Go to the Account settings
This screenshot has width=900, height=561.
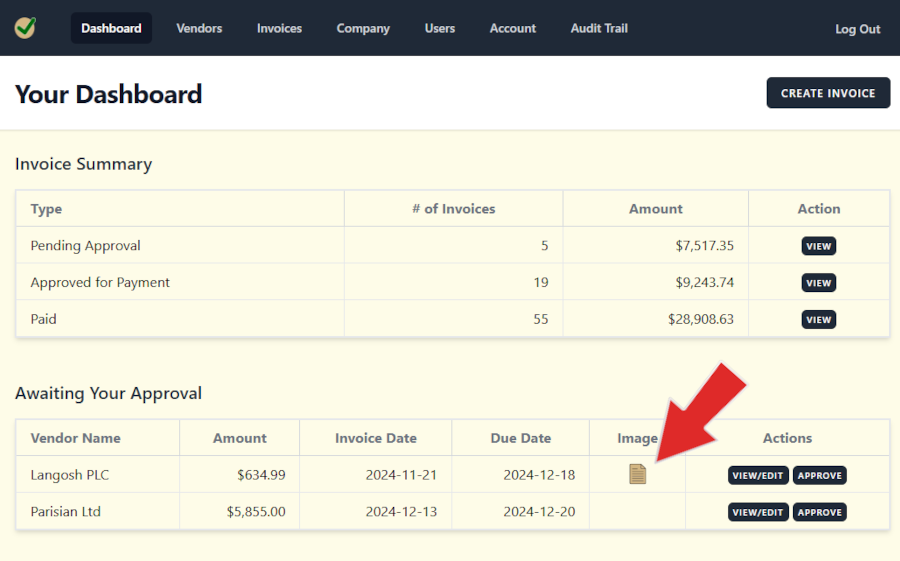(x=513, y=28)
